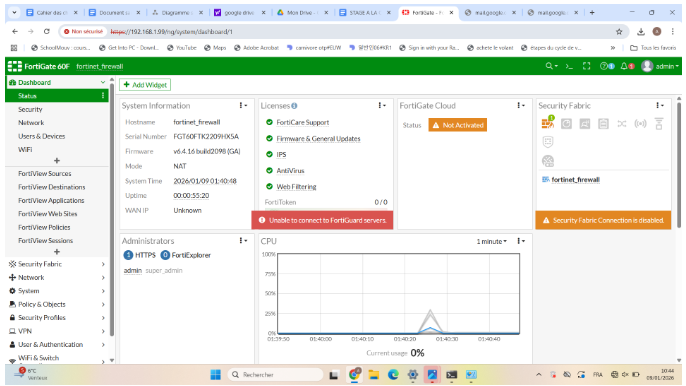686x386 pixels.
Task: Open FortiView Sources
Action: [45, 174]
